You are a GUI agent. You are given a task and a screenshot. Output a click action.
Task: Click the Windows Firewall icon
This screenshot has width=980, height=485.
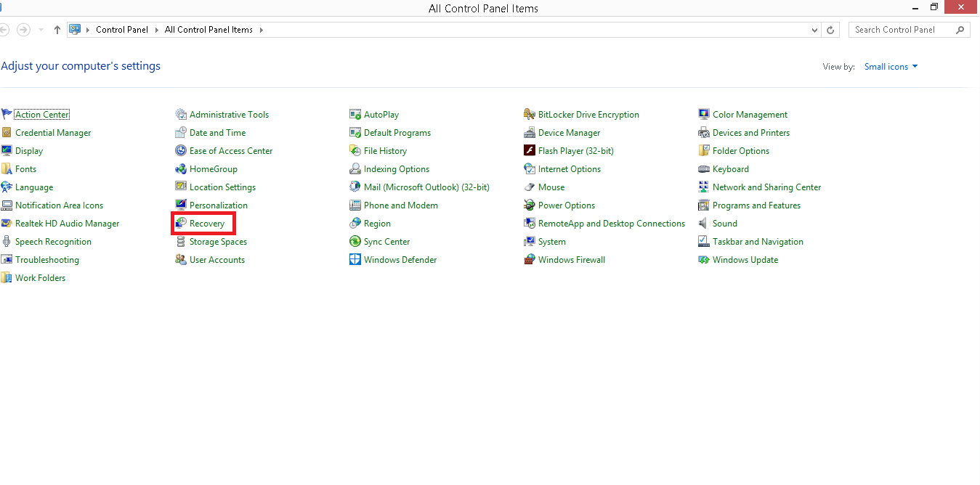pyautogui.click(x=530, y=259)
